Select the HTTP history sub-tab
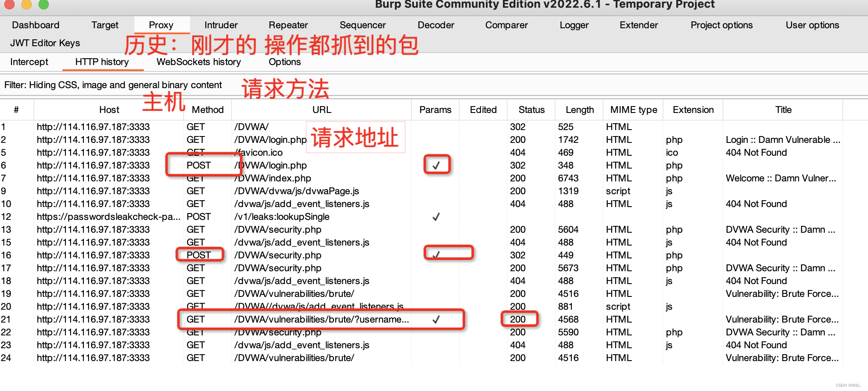868x391 pixels. coord(102,62)
